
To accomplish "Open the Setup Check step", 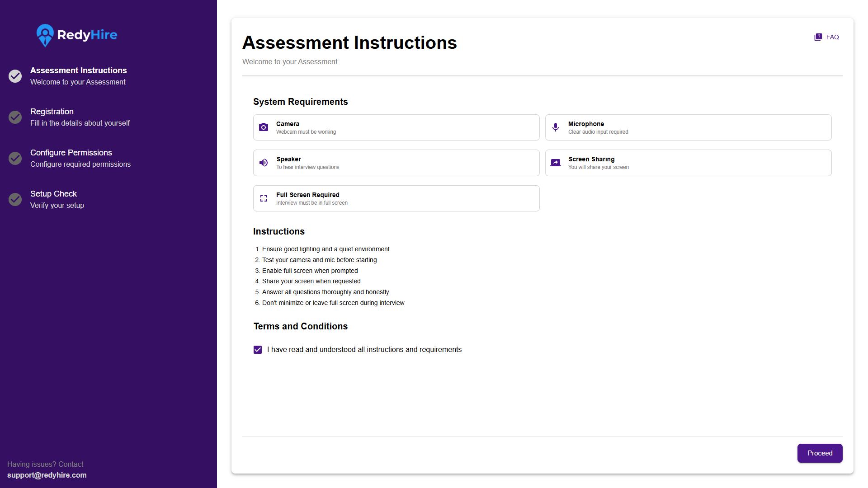I will 57,199.
